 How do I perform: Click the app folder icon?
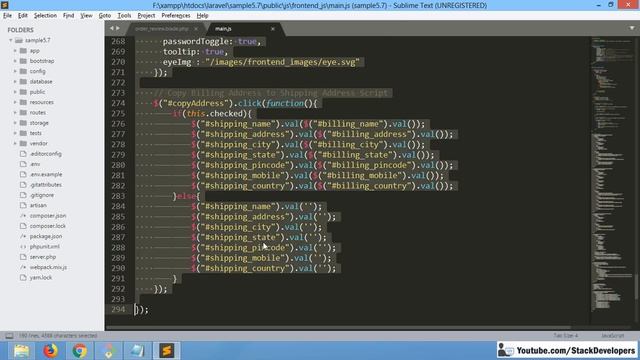23,51
